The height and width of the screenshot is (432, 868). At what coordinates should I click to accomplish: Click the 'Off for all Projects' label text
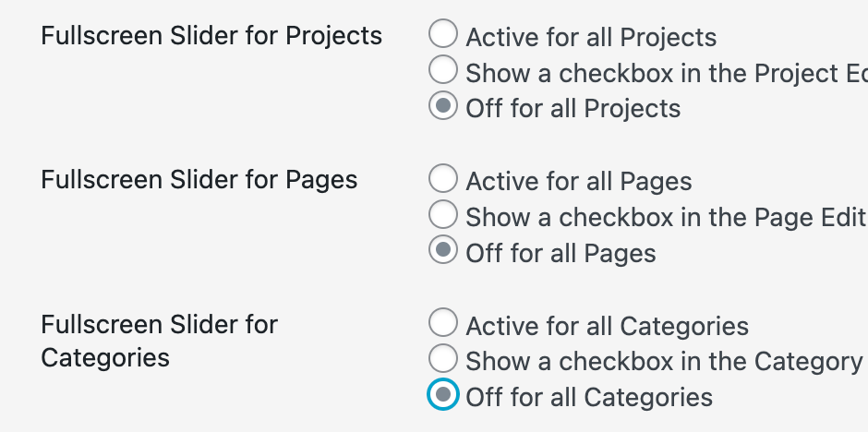573,109
